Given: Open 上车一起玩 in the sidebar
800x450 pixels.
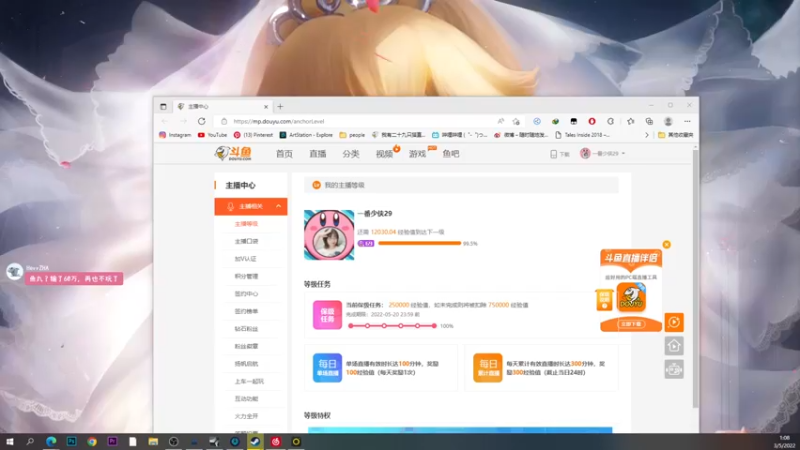Looking at the screenshot, I should tap(249, 382).
